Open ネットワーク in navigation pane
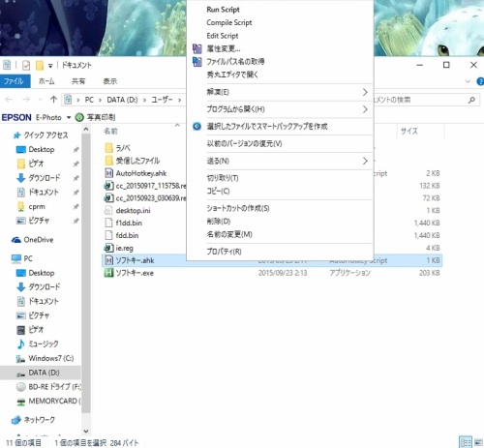The width and height of the screenshot is (484, 448). click(33, 420)
